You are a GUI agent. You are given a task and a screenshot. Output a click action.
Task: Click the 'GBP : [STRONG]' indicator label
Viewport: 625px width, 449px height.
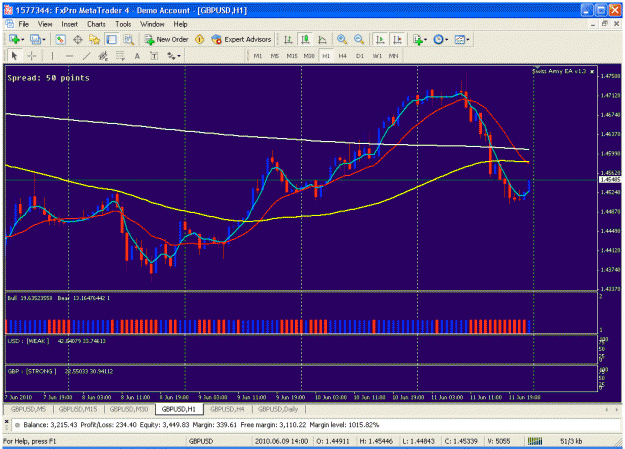pos(32,371)
